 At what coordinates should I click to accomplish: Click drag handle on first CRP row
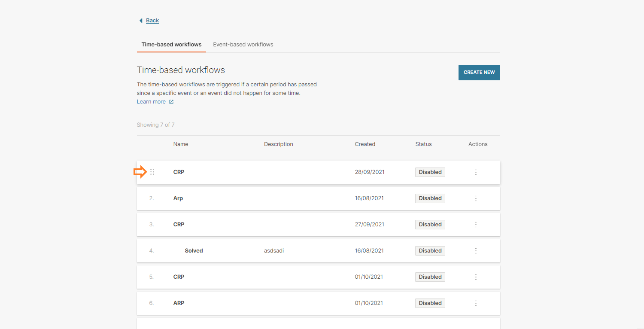click(152, 172)
